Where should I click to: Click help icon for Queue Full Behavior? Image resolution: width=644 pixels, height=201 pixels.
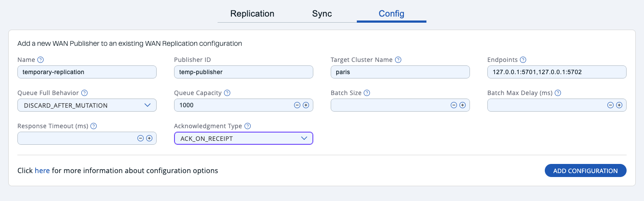point(84,93)
